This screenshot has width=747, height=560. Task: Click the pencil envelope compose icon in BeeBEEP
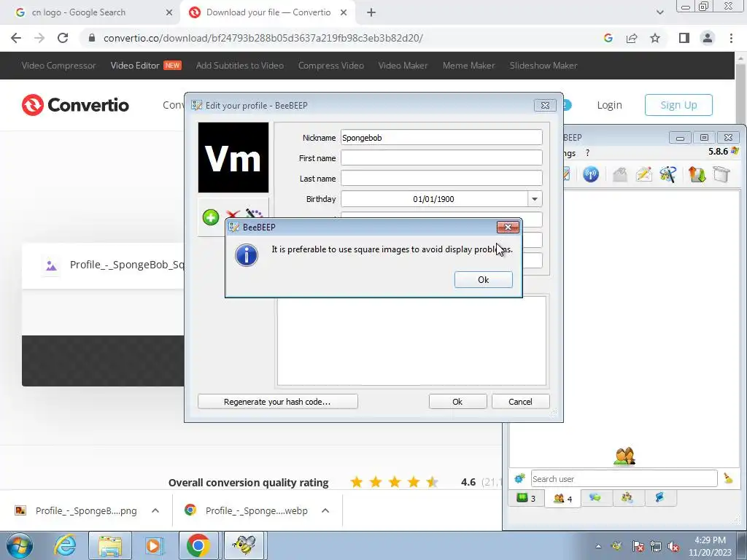pos(643,174)
